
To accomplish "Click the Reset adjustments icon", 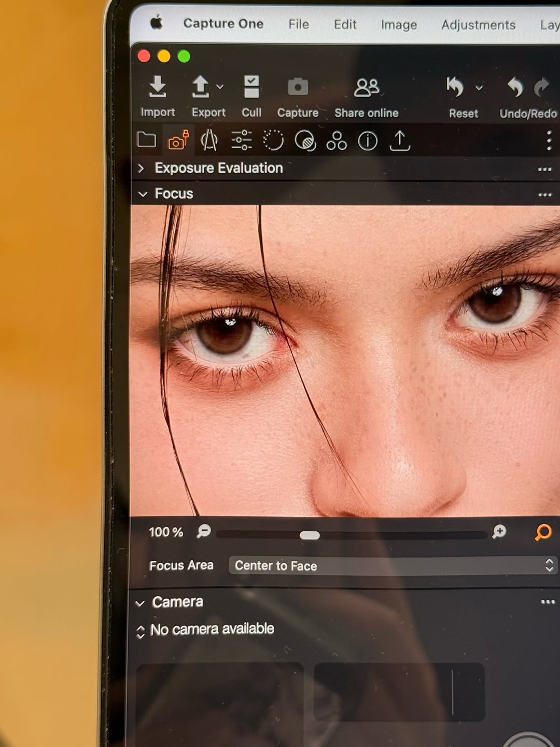I will point(455,87).
